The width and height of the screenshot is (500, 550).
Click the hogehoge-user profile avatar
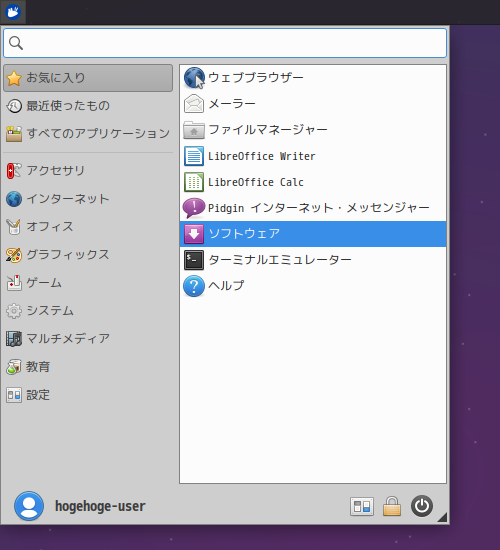[29, 506]
